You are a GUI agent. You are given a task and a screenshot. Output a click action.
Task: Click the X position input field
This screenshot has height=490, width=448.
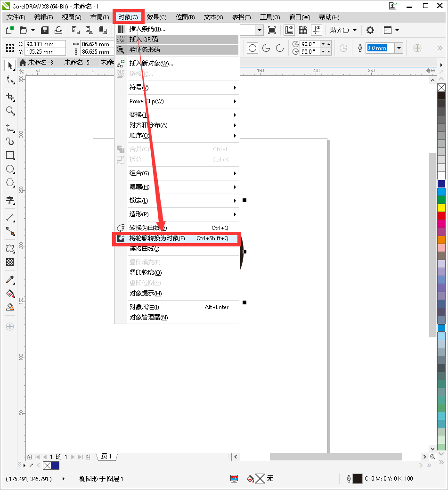click(45, 44)
